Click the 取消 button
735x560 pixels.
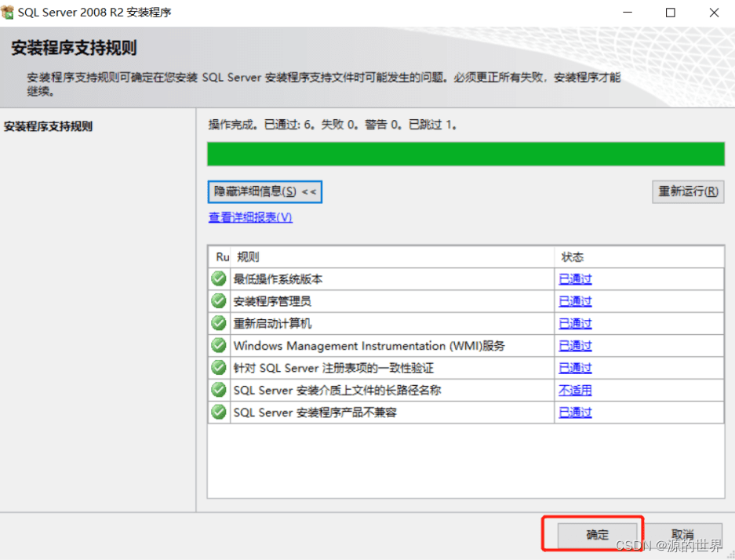click(682, 535)
